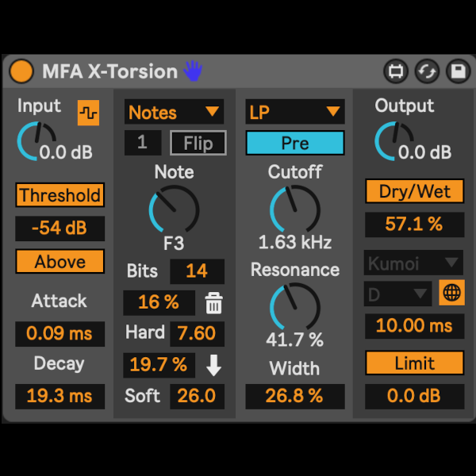Click the Output gain knob
This screenshot has width=476, height=476.
(x=394, y=141)
